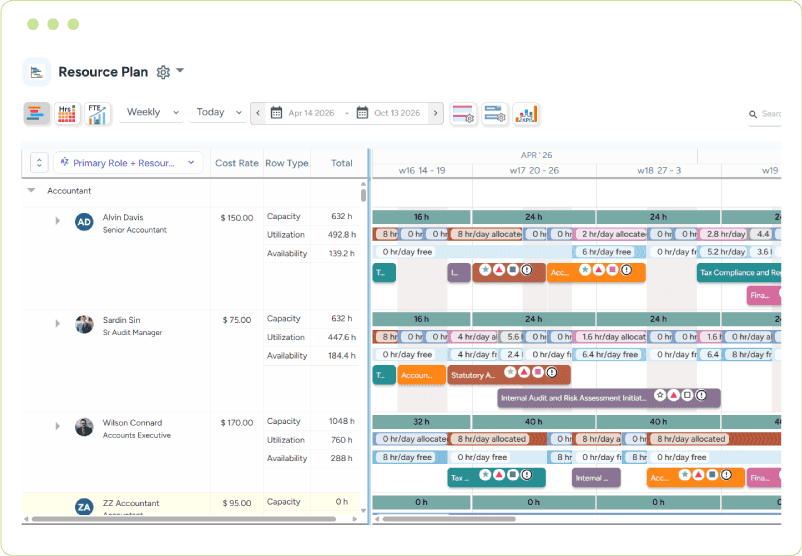Open the bar display settings icon
The width and height of the screenshot is (802, 556).
495,114
